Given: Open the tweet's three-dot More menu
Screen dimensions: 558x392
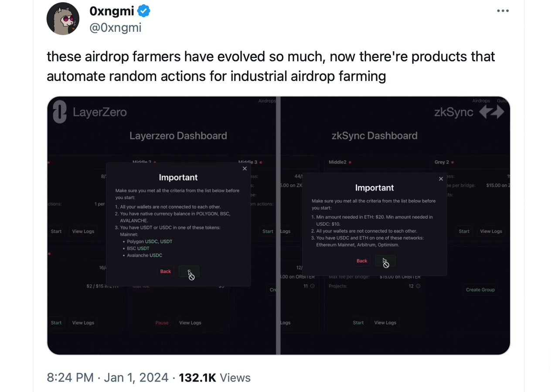Looking at the screenshot, I should click(503, 11).
